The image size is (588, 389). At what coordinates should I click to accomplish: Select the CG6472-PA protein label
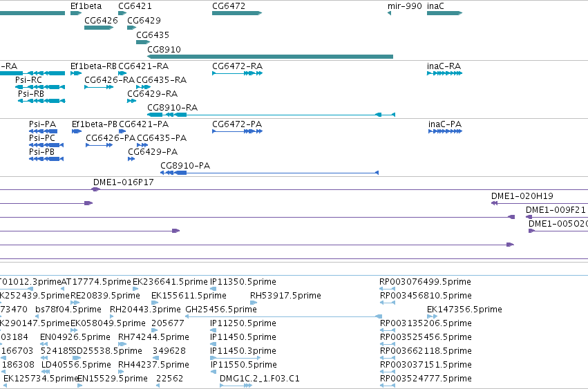pyautogui.click(x=237, y=124)
